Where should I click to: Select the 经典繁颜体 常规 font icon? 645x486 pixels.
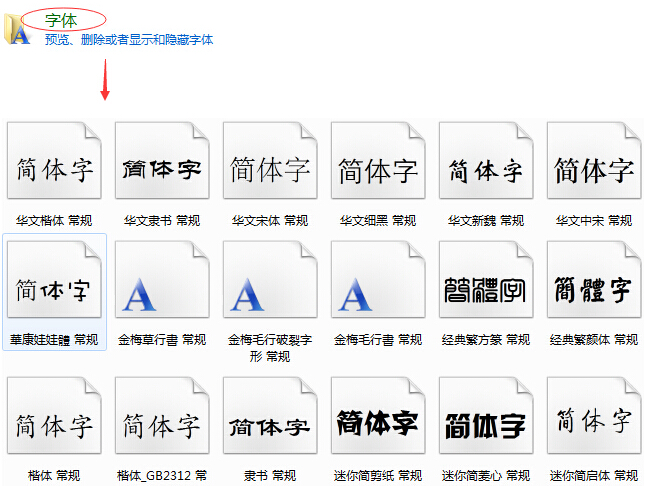[x=594, y=279]
